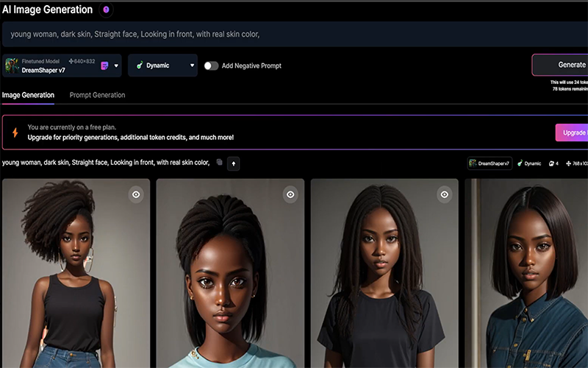Click eye icon on afro ponytail woman image

[x=136, y=194]
